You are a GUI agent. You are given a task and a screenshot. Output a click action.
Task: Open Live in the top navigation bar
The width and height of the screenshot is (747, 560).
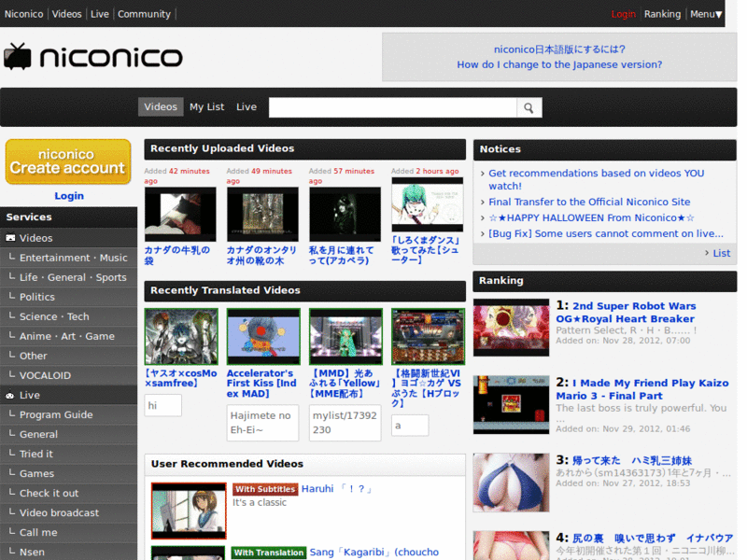[x=100, y=14]
